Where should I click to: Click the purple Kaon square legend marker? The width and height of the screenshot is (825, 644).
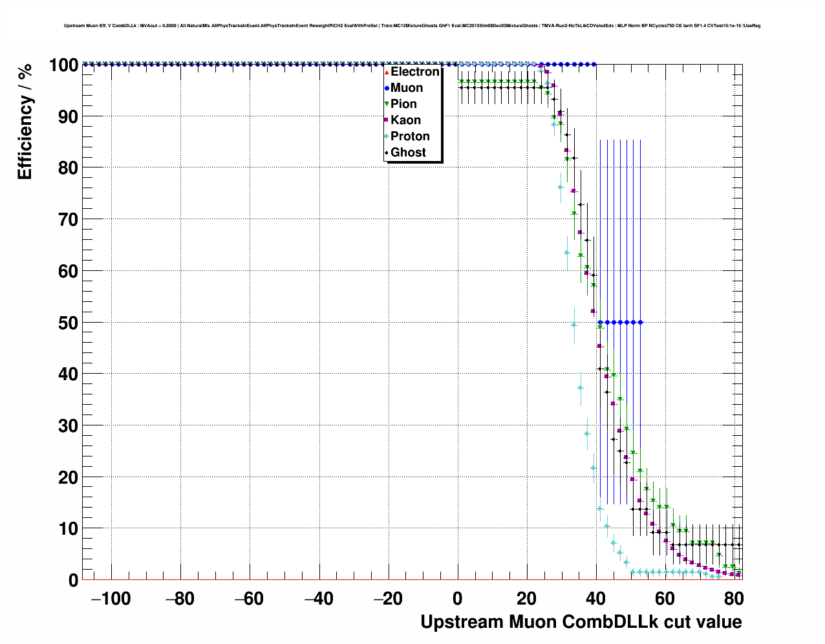click(387, 120)
